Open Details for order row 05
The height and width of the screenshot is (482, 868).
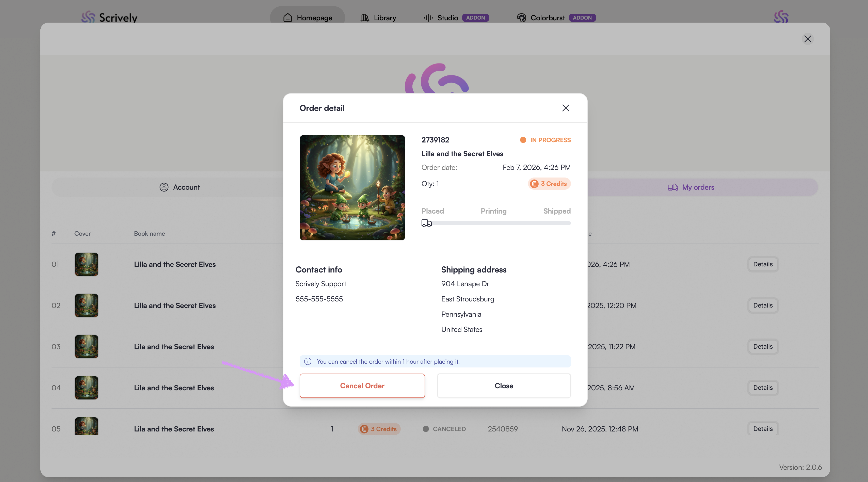(763, 429)
